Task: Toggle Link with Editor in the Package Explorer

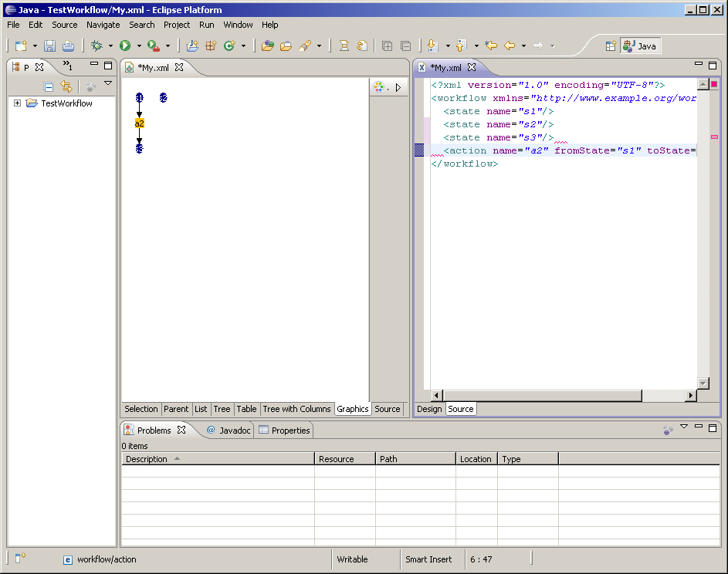Action: (66, 87)
